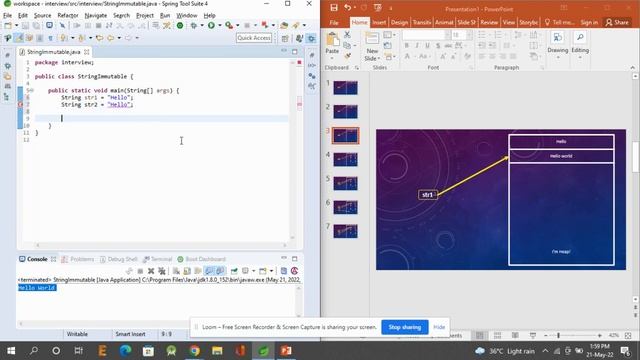Open the Source menu in Spring Tool Suite

coord(42,16)
